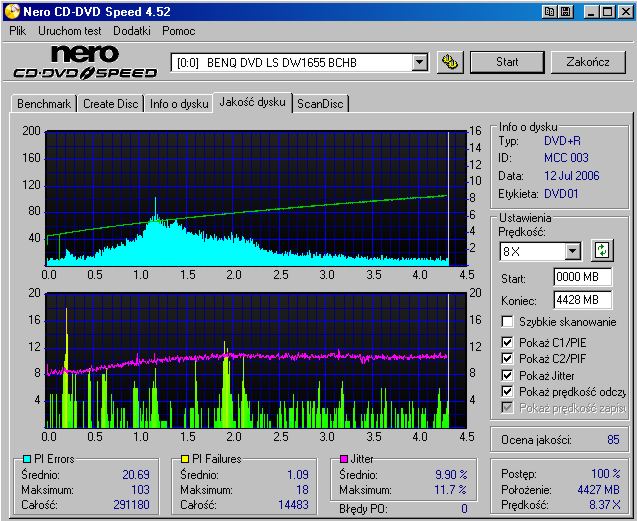Click PI Failures total 14483

293,505
